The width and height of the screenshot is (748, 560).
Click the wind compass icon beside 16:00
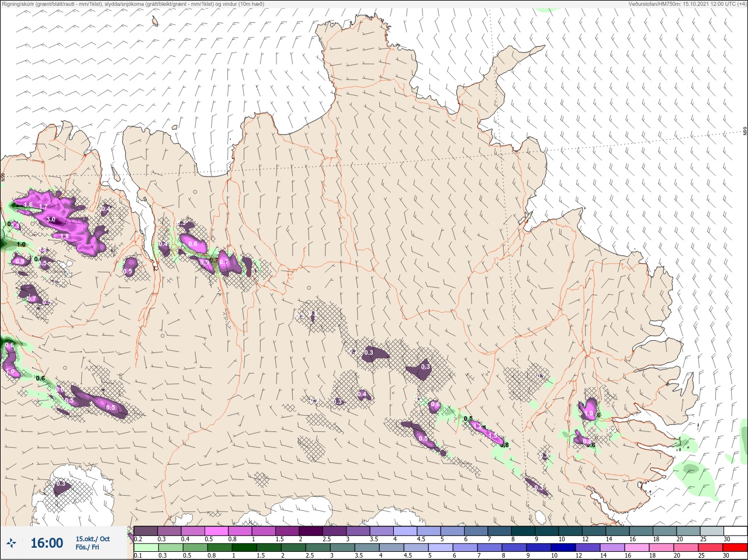click(11, 543)
